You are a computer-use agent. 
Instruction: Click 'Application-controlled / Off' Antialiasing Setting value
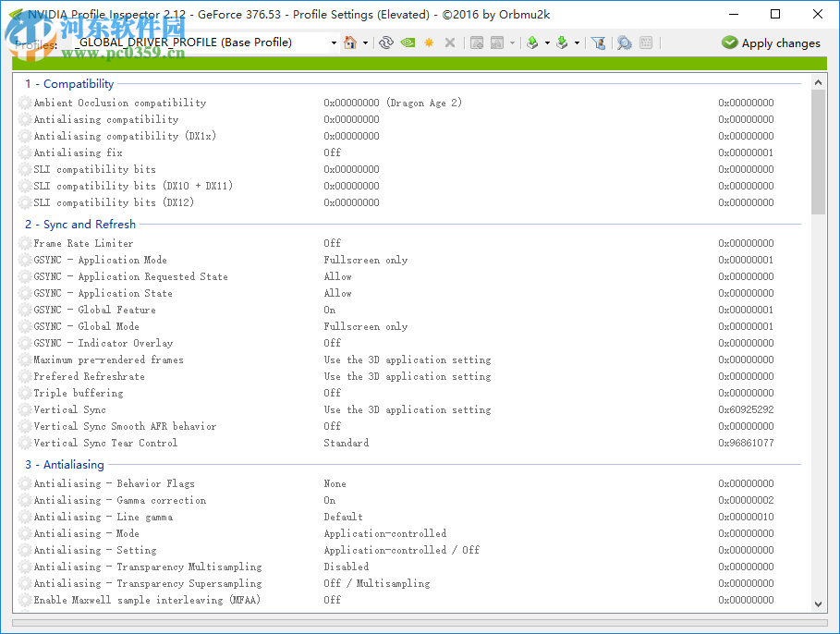[x=402, y=550]
